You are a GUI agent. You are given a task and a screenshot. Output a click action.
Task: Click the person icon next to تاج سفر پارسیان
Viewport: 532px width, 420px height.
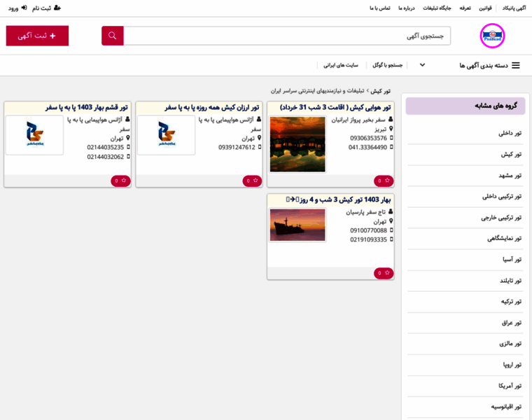tap(391, 211)
